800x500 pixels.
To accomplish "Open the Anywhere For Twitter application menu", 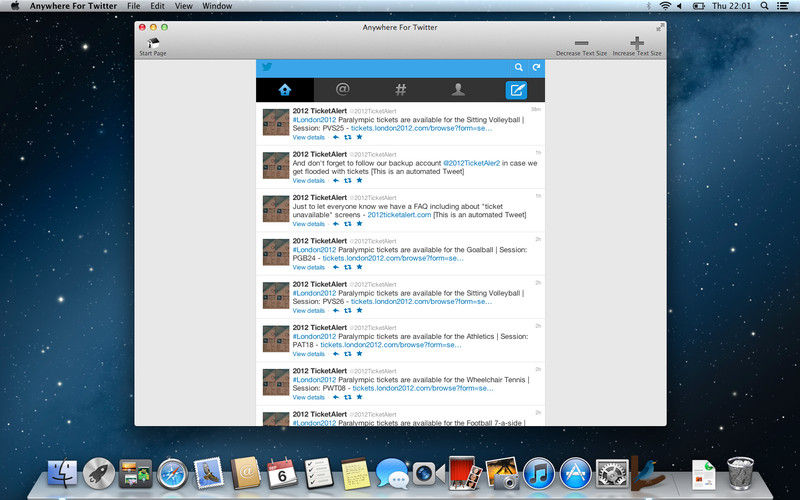I will (x=73, y=6).
